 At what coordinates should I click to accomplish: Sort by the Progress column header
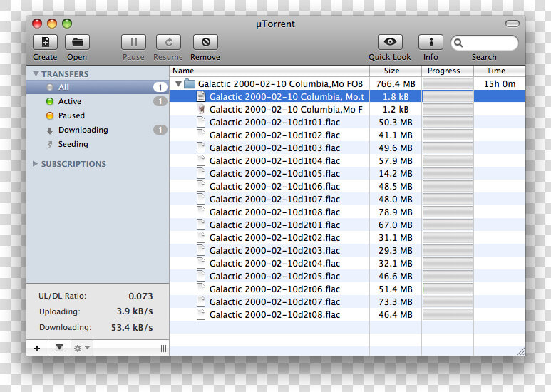tap(448, 71)
